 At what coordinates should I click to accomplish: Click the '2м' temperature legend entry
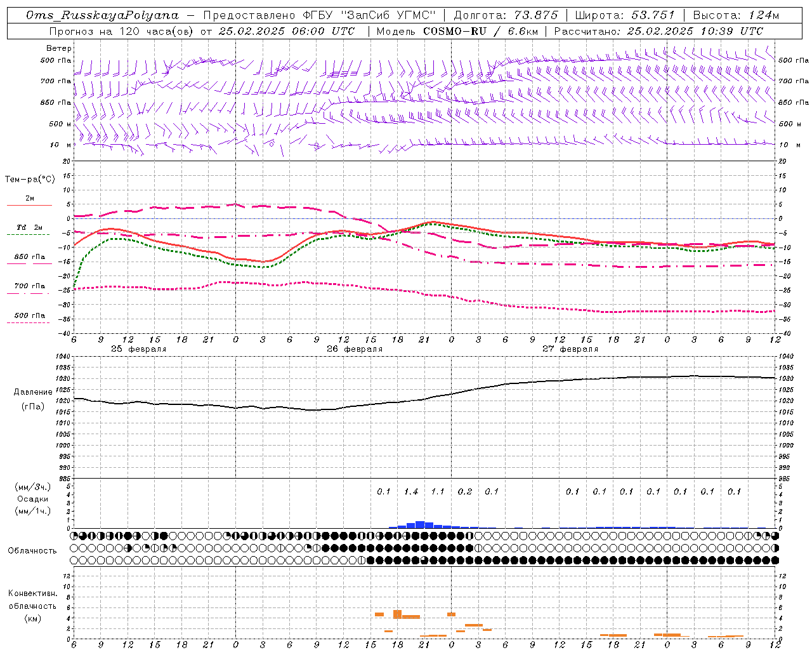30,199
